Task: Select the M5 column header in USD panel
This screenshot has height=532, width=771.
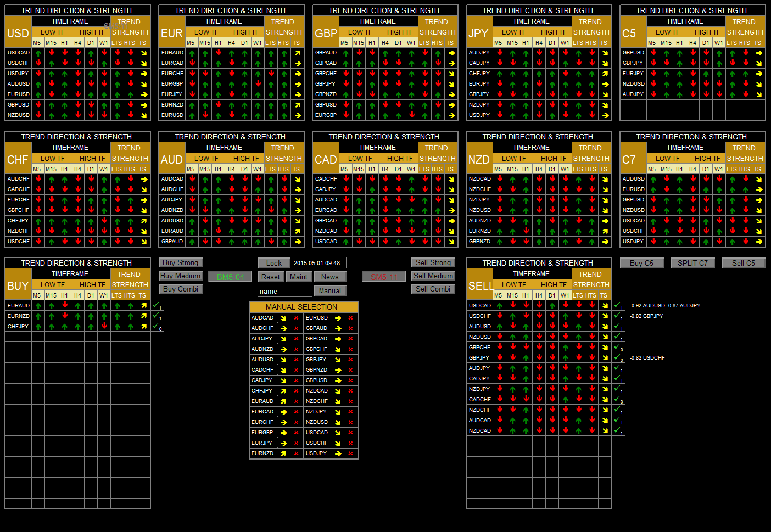Action: pos(37,43)
